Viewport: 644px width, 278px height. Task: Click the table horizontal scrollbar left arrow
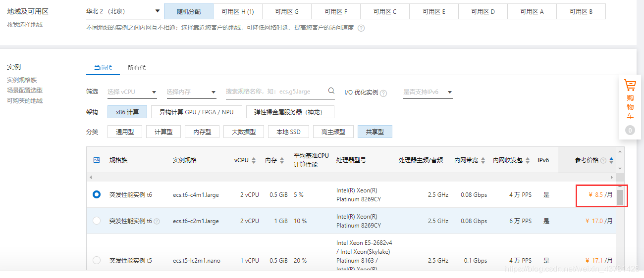pos(90,177)
